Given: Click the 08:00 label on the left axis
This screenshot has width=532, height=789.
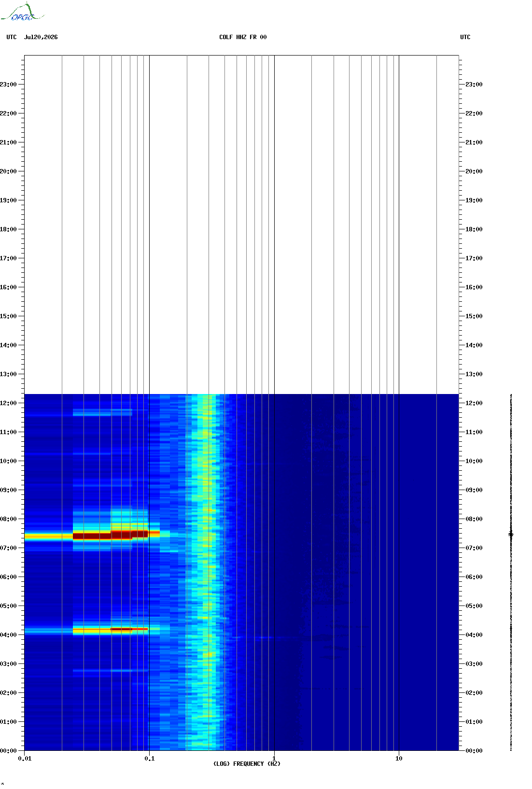Looking at the screenshot, I should pos(8,519).
